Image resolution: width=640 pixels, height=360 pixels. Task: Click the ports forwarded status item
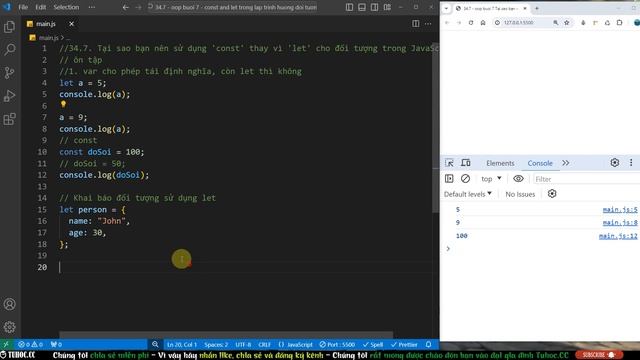[56, 344]
